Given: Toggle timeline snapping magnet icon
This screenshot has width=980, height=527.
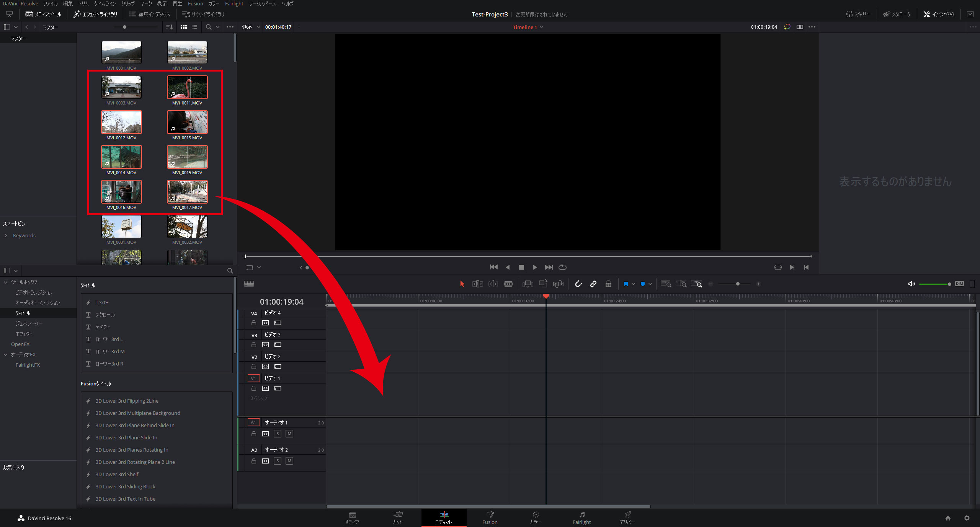Looking at the screenshot, I should [578, 284].
